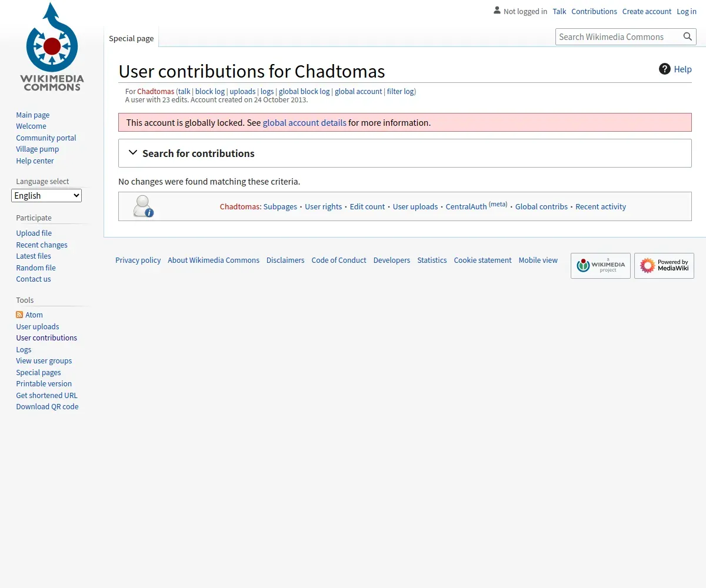Viewport: 706px width, 588px height.
Task: Expand Search for contributions section
Action: tap(405, 153)
